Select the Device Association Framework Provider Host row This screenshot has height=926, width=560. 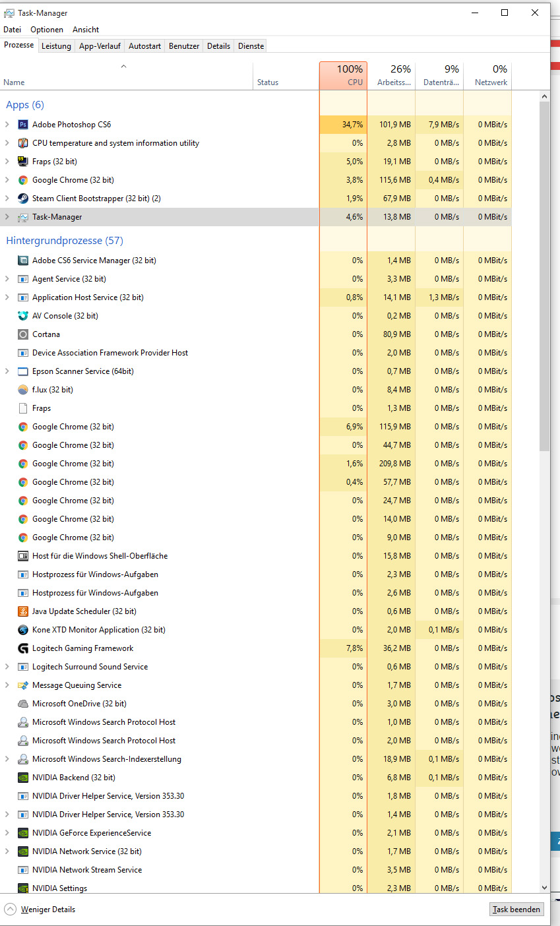256,353
